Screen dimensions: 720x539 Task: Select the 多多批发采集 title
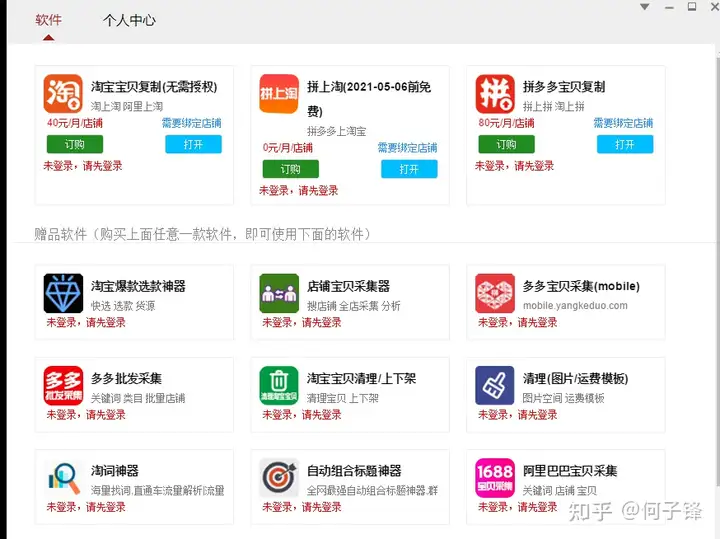point(126,378)
